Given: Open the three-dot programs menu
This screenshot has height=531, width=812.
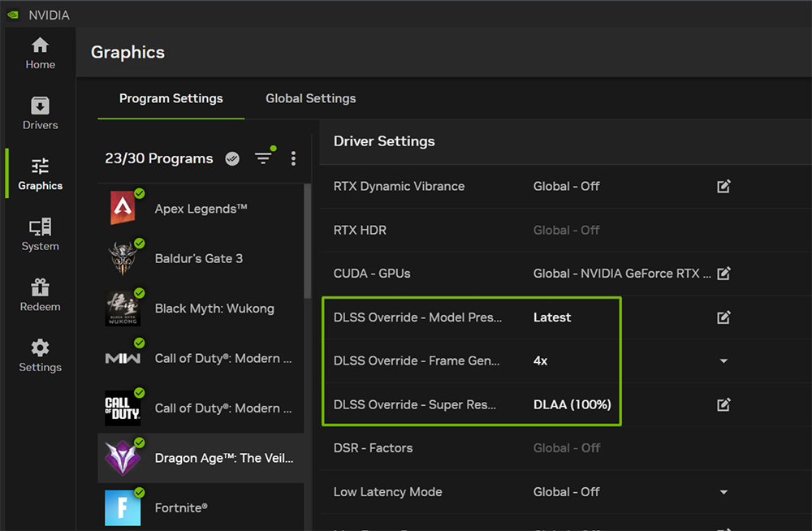Looking at the screenshot, I should point(293,159).
